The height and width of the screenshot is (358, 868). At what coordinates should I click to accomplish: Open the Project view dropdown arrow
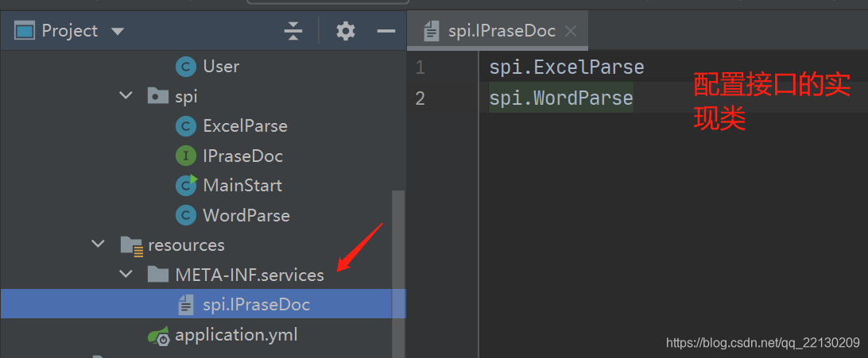point(118,32)
